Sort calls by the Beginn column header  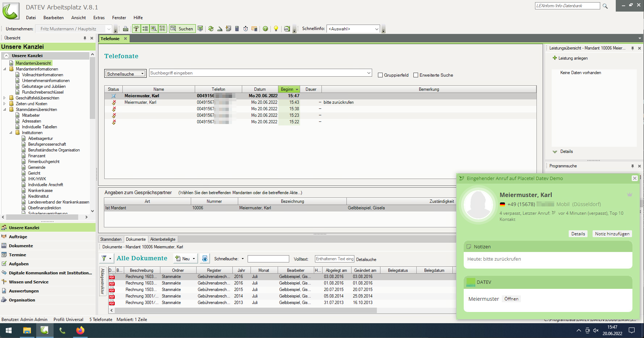coord(289,89)
